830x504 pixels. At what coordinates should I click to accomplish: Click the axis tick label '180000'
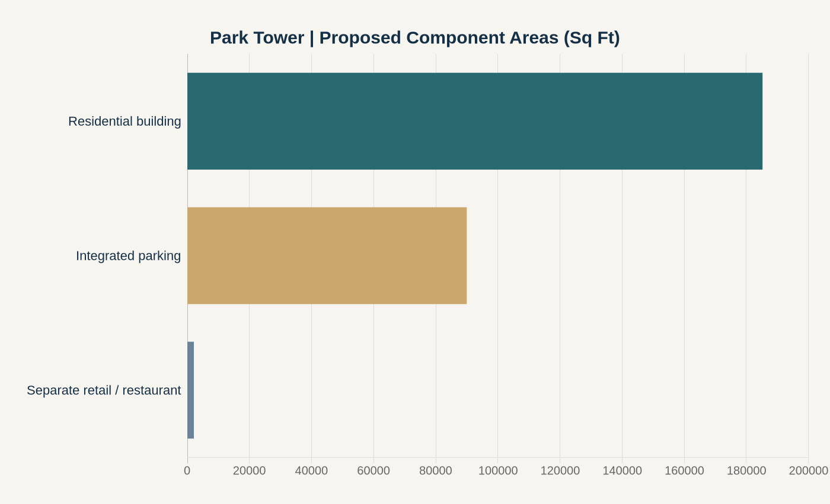point(746,471)
